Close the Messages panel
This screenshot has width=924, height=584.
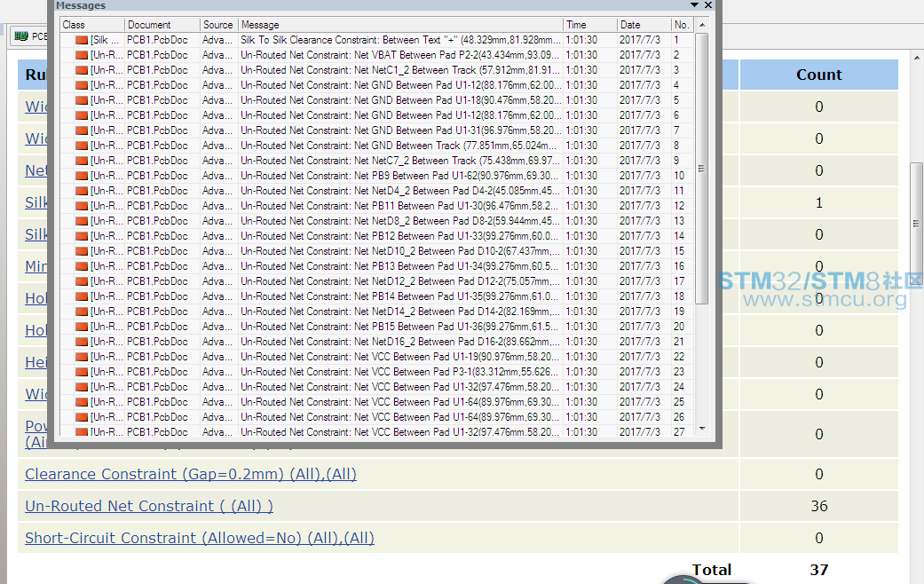(708, 4)
